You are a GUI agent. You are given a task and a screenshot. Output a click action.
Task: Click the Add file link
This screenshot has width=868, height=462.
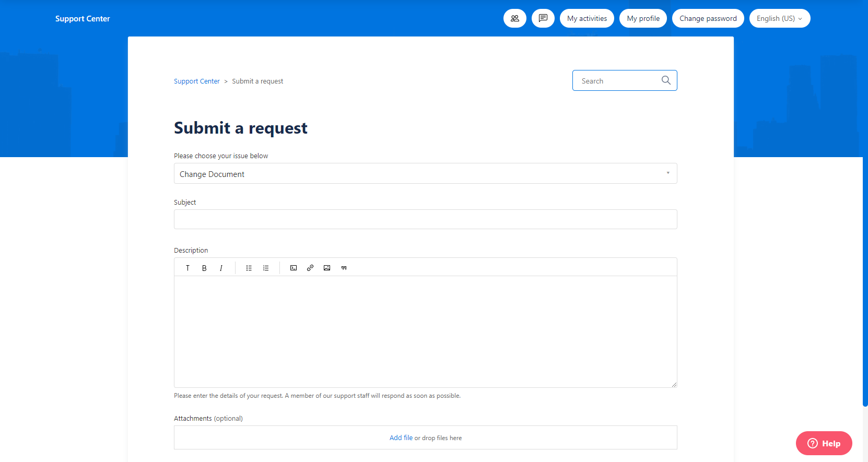click(x=401, y=437)
